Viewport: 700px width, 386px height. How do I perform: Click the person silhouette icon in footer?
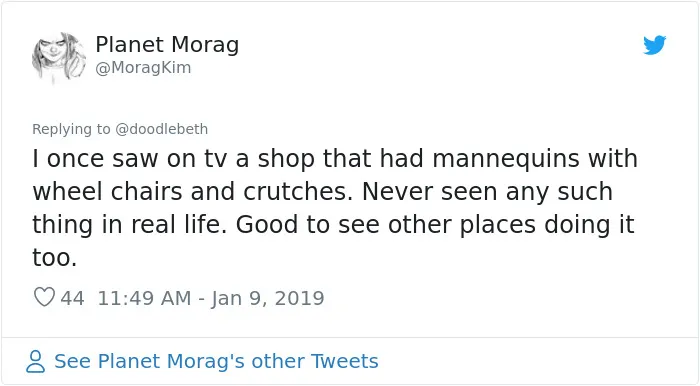tap(36, 361)
